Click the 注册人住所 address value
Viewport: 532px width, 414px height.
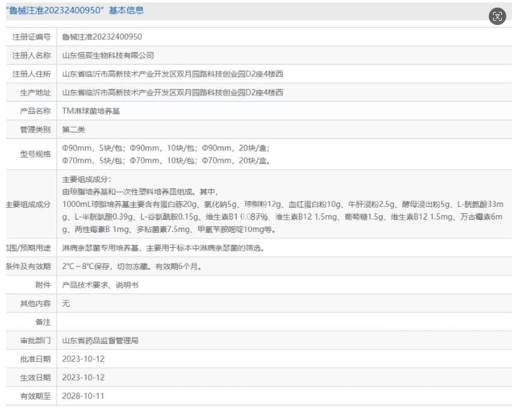(173, 74)
